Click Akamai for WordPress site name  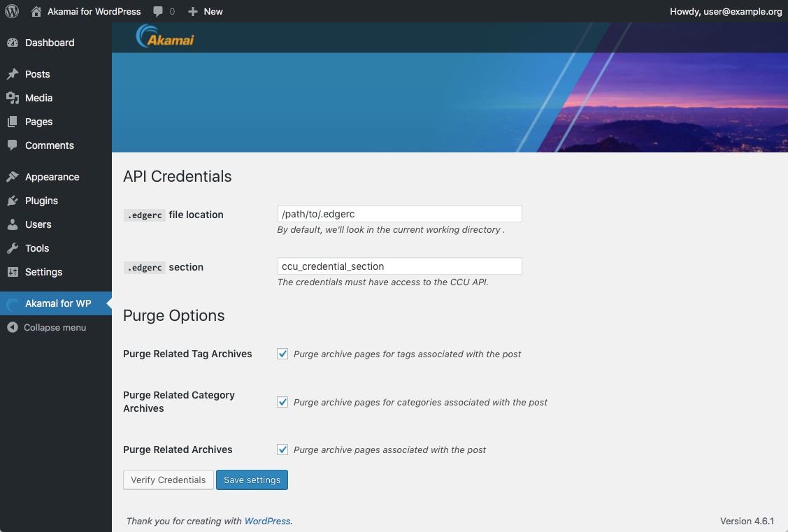pos(94,11)
